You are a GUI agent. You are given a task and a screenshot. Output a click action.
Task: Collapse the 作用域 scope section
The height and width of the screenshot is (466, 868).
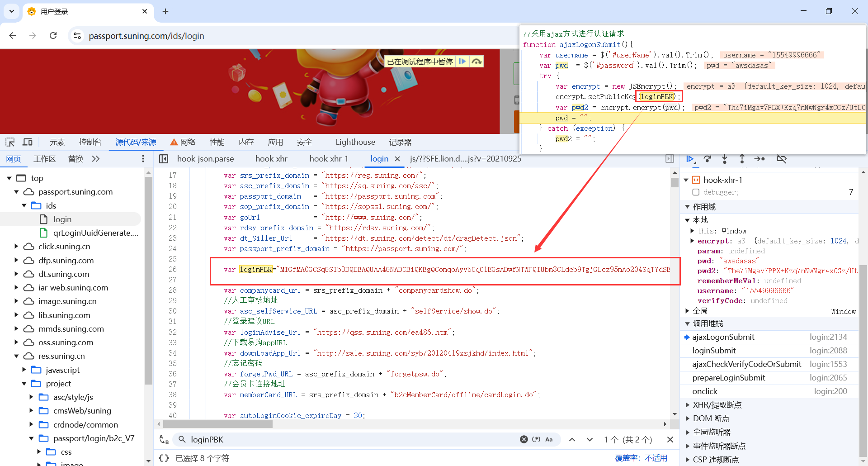687,207
